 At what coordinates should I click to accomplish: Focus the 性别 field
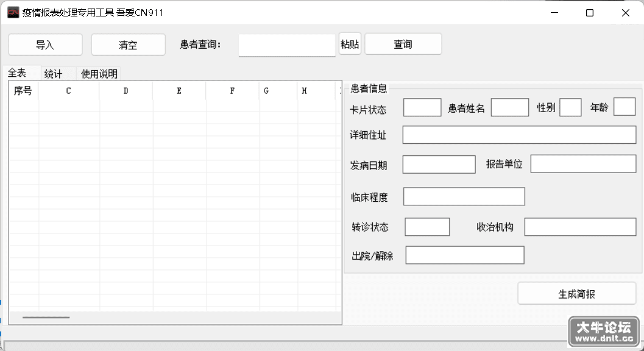pyautogui.click(x=570, y=108)
